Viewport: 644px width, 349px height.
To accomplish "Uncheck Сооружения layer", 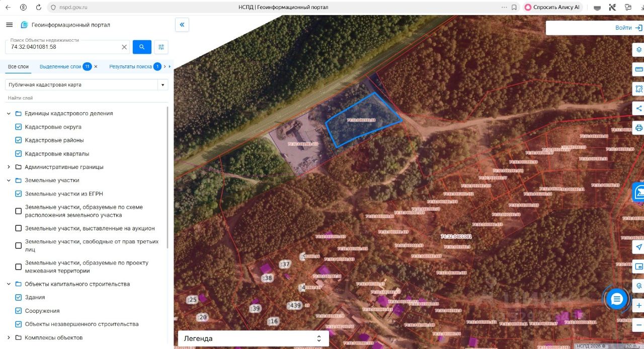I will pos(19,311).
